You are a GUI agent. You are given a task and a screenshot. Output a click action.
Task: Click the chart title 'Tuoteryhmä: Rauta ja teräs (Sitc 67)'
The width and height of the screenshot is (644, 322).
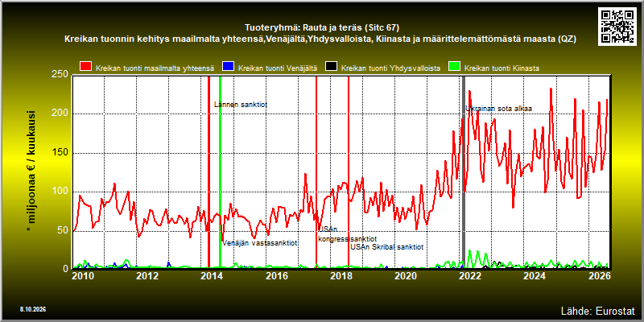coord(322,28)
